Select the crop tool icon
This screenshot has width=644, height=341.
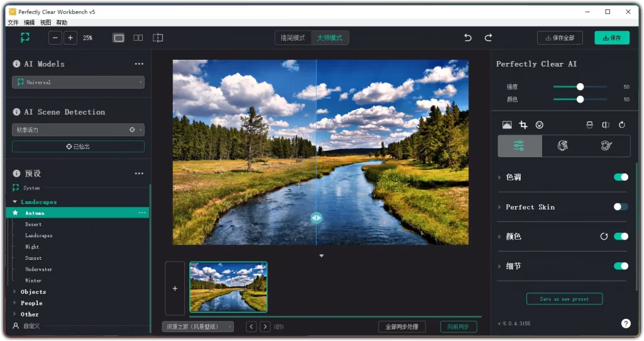coord(523,125)
